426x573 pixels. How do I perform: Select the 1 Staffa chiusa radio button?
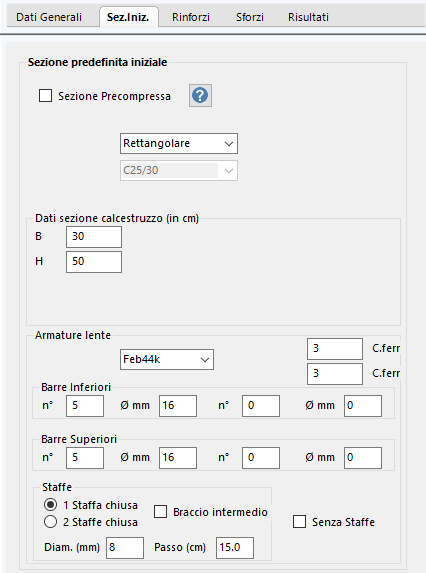tap(50, 505)
